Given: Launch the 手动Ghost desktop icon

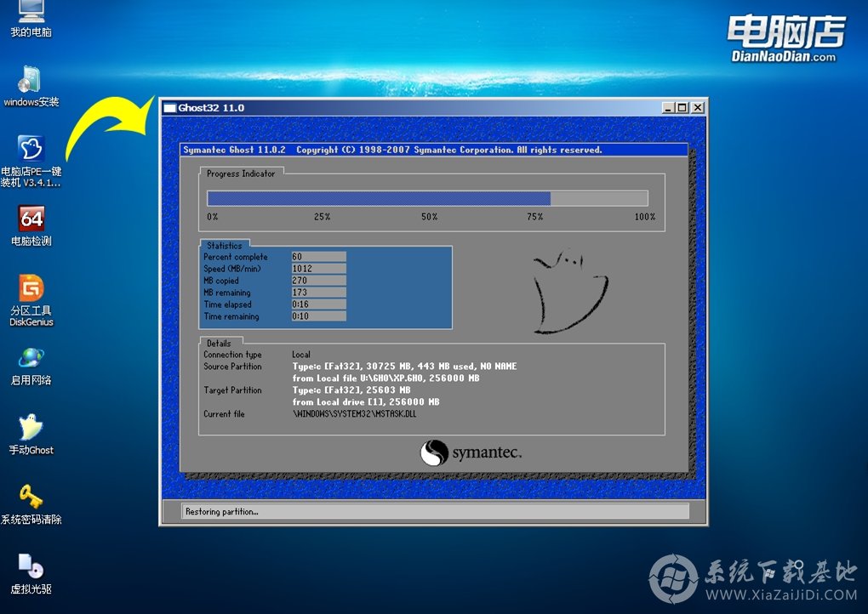Looking at the screenshot, I should tap(31, 428).
